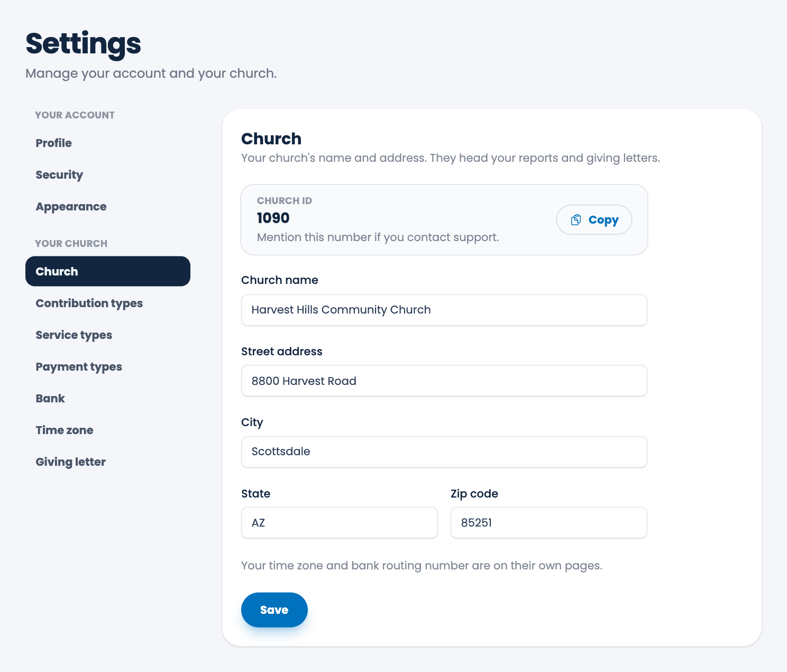
Task: Click the clipboard copy icon
Action: [x=576, y=220]
